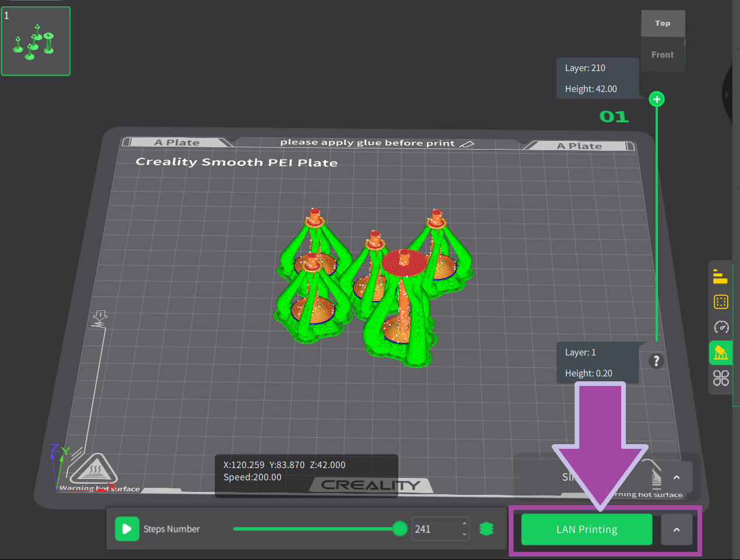Click the green layers stack icon
This screenshot has height=560, width=740.
pyautogui.click(x=486, y=529)
